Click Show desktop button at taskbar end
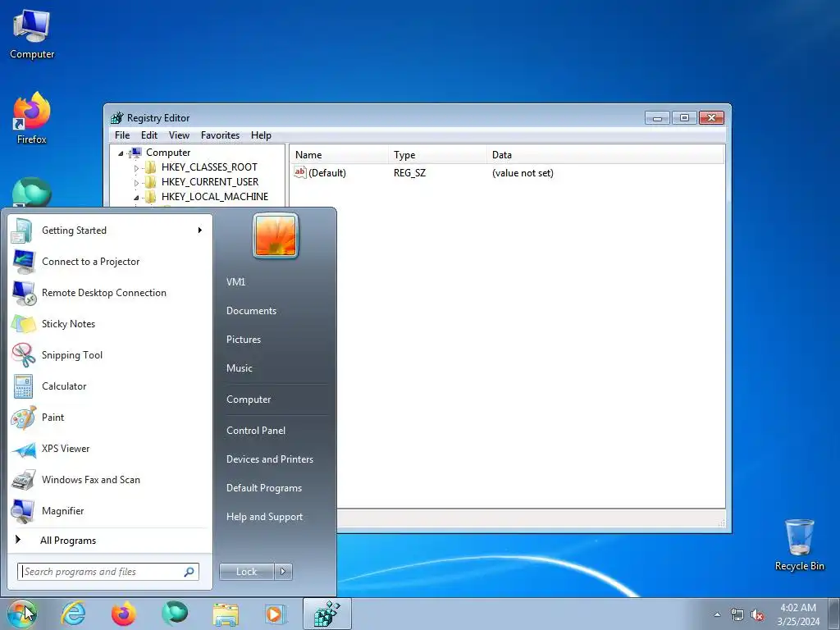The width and height of the screenshot is (840, 630). (834, 614)
